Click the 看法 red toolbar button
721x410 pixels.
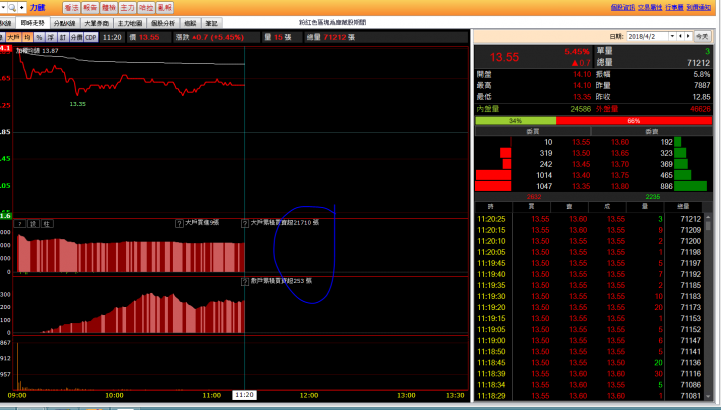tap(71, 7)
